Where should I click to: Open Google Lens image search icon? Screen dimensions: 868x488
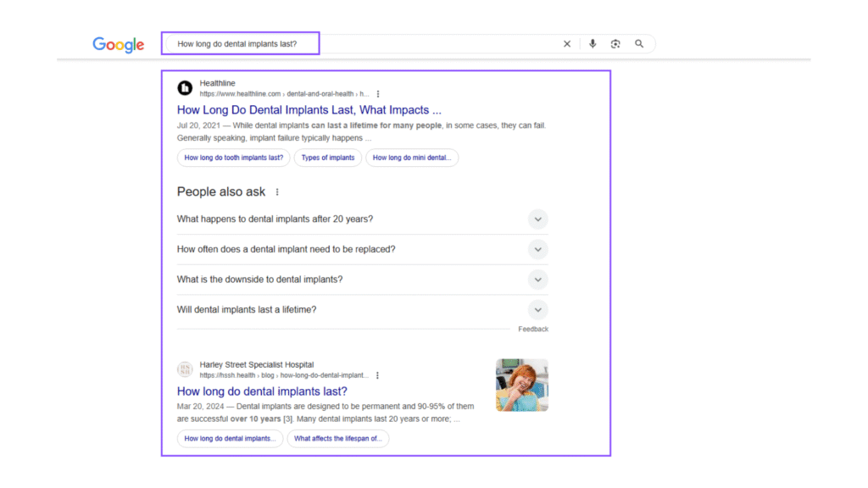(615, 44)
